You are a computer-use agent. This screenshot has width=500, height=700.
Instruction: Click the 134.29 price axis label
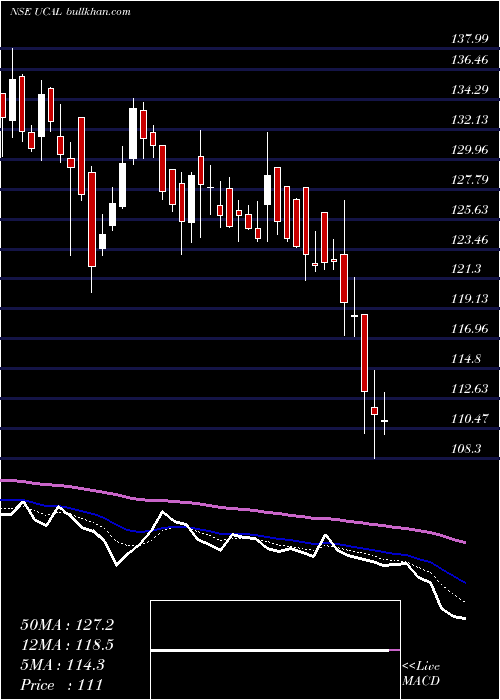(470, 90)
